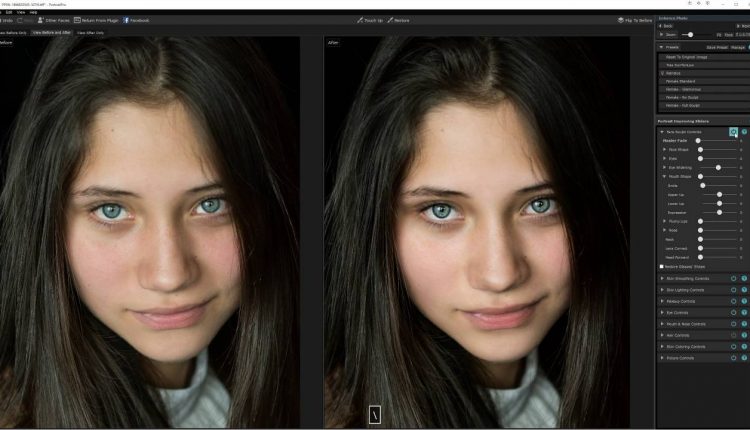
Task: Toggle Skin Coloring Controls power button
Action: tap(733, 346)
